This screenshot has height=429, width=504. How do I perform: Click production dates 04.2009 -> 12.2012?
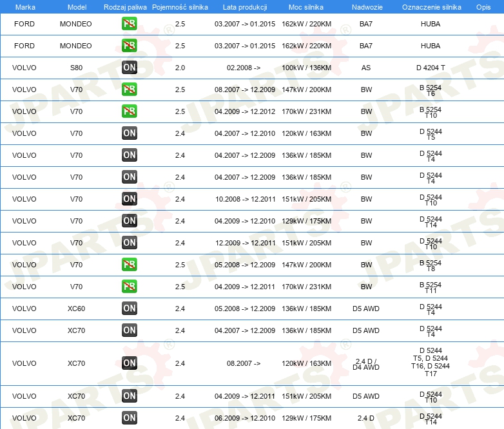click(245, 111)
